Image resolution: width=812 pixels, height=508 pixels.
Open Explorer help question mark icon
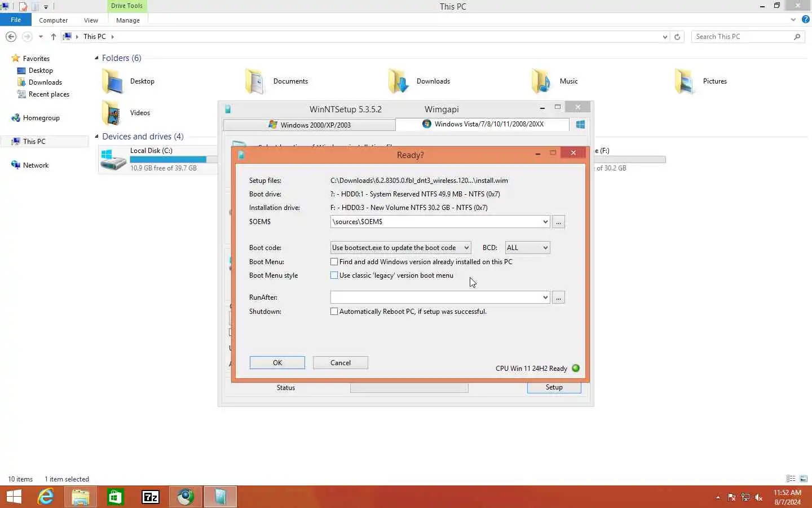click(806, 19)
